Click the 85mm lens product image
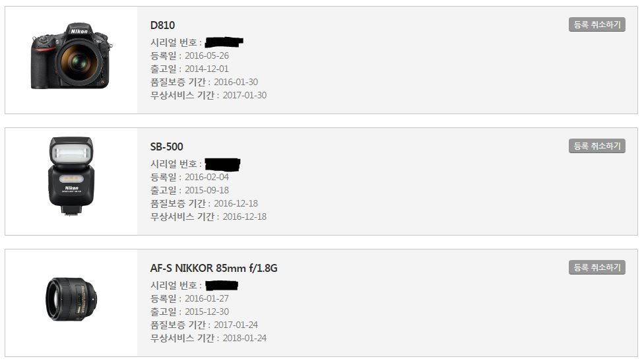644x361 pixels. (x=71, y=299)
